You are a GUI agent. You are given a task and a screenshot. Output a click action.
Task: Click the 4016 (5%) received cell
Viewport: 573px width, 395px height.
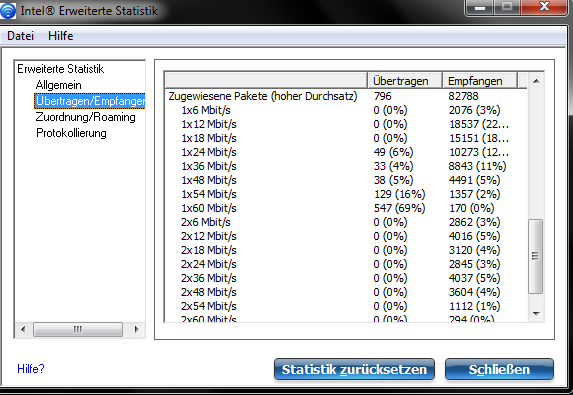pos(475,236)
